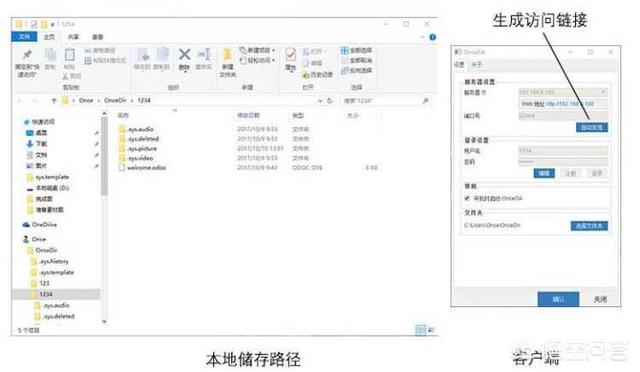Screen dimensions: 640x372
Task: Click the Rename icon in the ribbon
Action: point(204,54)
